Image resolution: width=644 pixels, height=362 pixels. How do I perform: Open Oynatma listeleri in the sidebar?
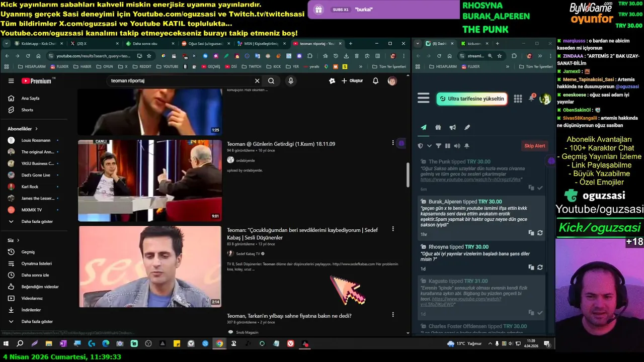tap(34, 263)
